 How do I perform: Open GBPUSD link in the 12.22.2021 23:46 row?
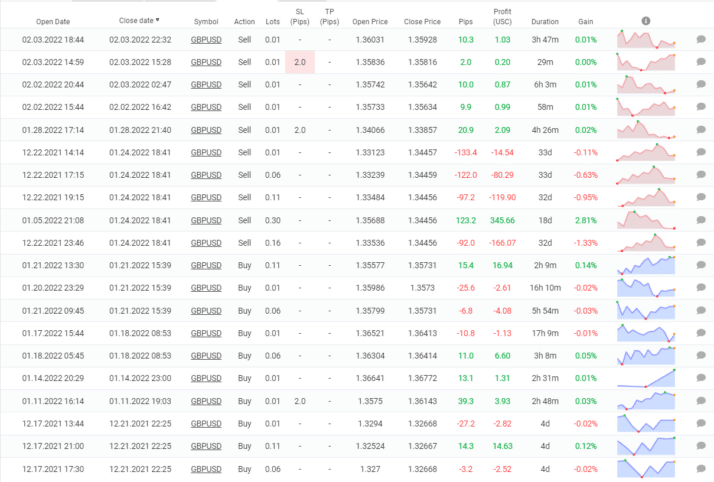[x=206, y=243]
